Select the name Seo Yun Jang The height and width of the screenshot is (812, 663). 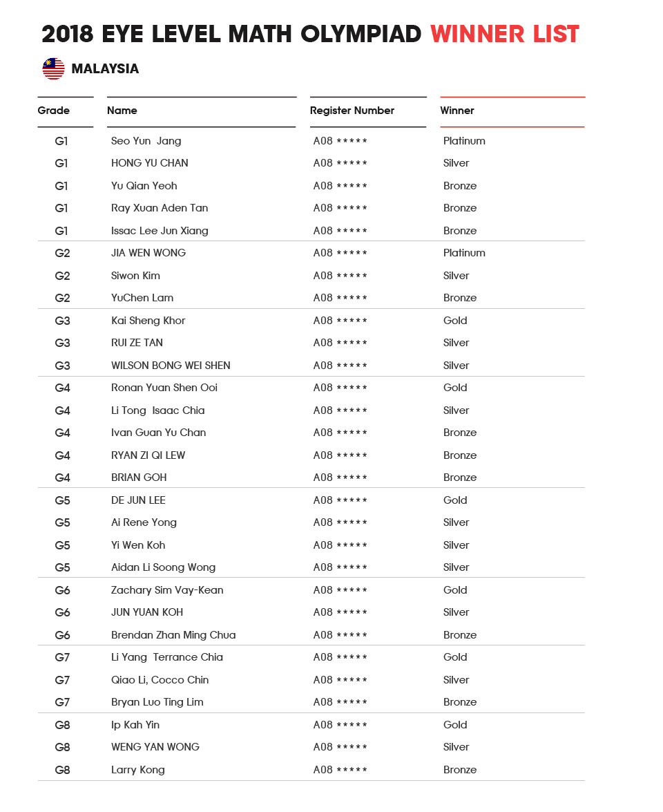(x=146, y=141)
